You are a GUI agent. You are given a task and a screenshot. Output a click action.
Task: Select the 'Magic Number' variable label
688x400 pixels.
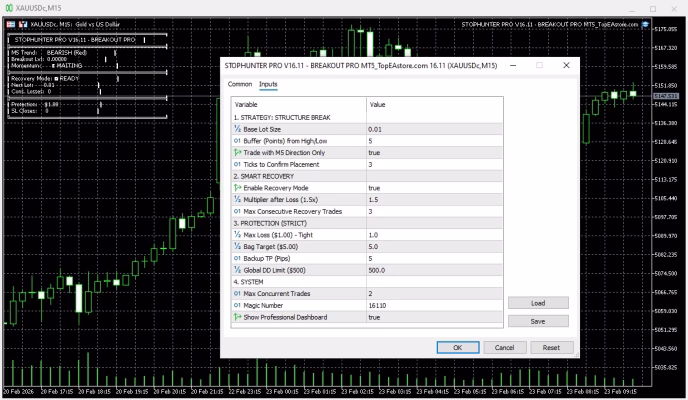coord(263,305)
